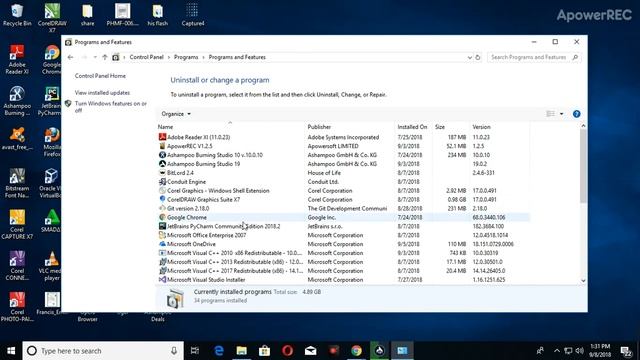
Task: Click the Type here to search box
Action: 103,351
